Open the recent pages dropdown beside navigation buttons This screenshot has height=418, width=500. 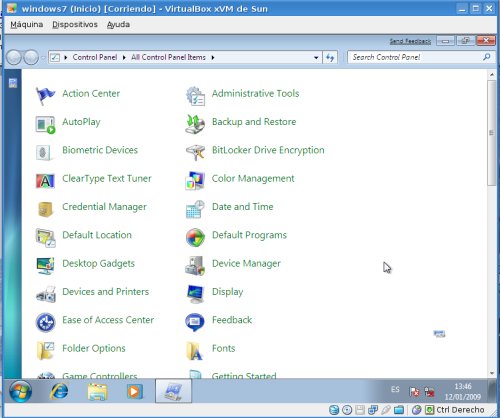(43, 58)
